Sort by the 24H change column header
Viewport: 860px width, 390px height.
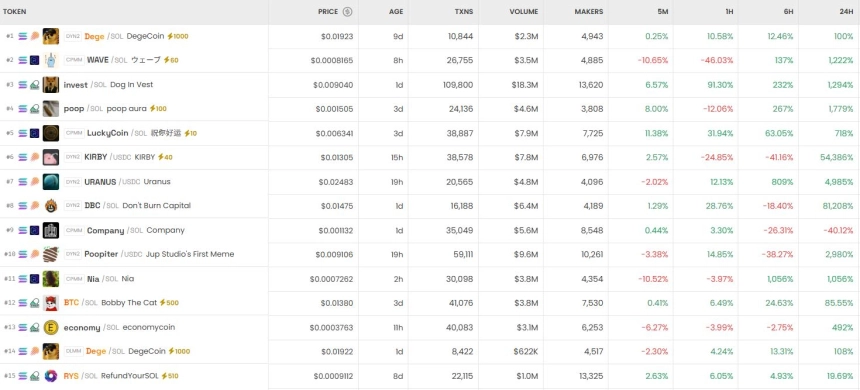click(x=846, y=12)
